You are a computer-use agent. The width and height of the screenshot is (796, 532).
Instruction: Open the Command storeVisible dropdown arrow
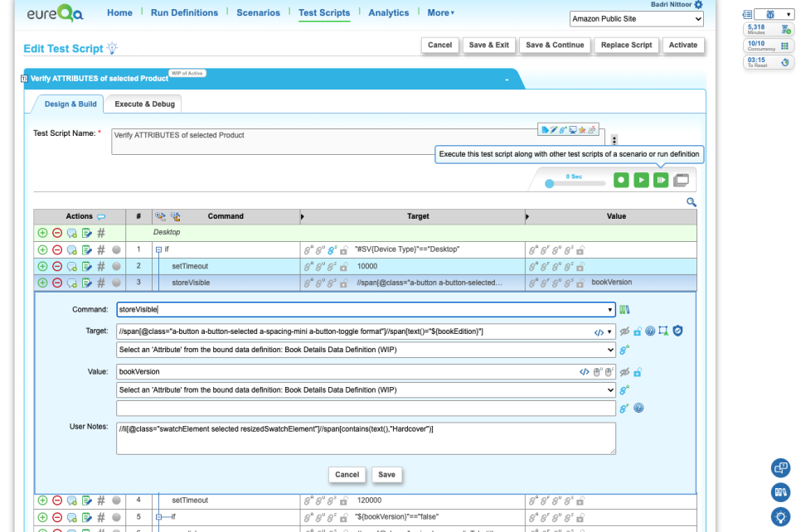point(609,310)
